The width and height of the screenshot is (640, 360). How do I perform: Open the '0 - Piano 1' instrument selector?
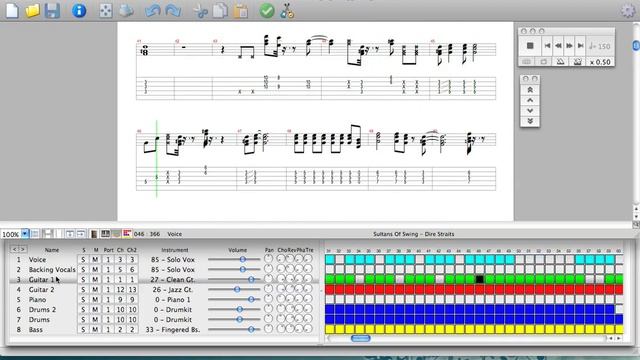click(x=173, y=300)
